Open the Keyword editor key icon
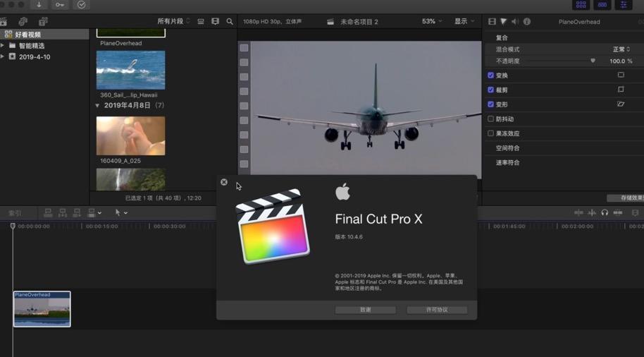 pyautogui.click(x=60, y=5)
